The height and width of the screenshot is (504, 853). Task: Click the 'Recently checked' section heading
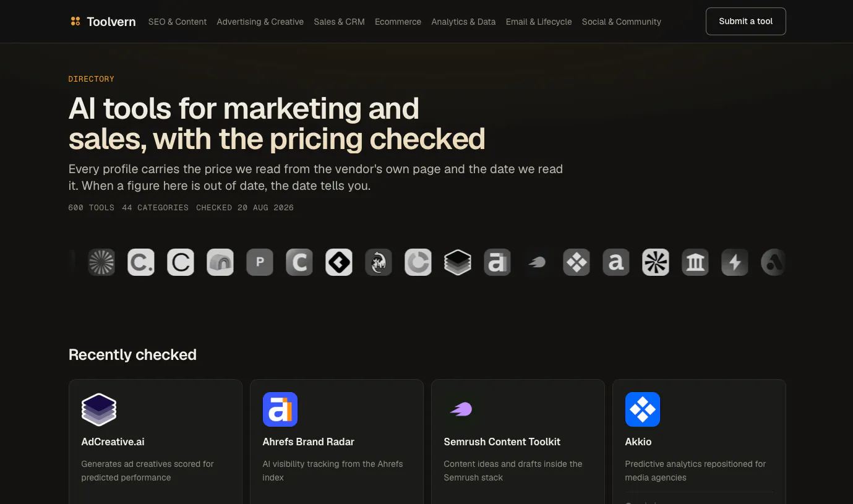[x=132, y=354]
